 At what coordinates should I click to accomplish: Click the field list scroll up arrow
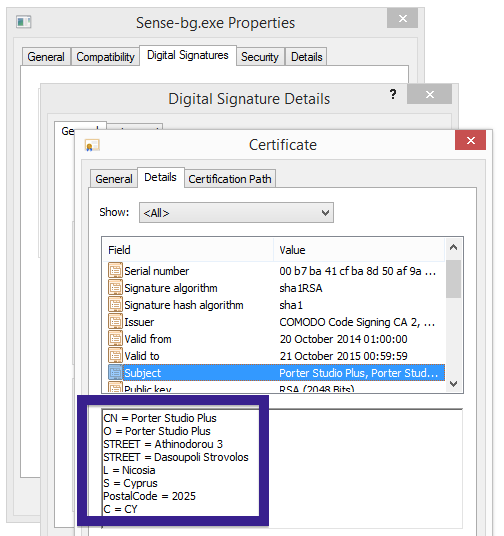tap(453, 247)
